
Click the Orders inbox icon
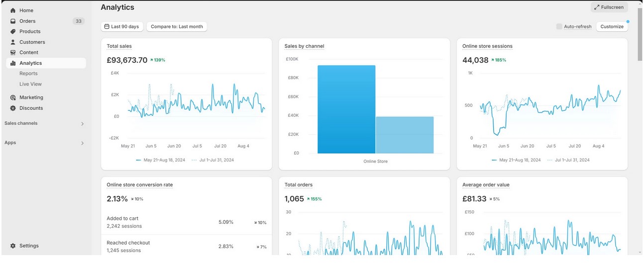coord(13,21)
